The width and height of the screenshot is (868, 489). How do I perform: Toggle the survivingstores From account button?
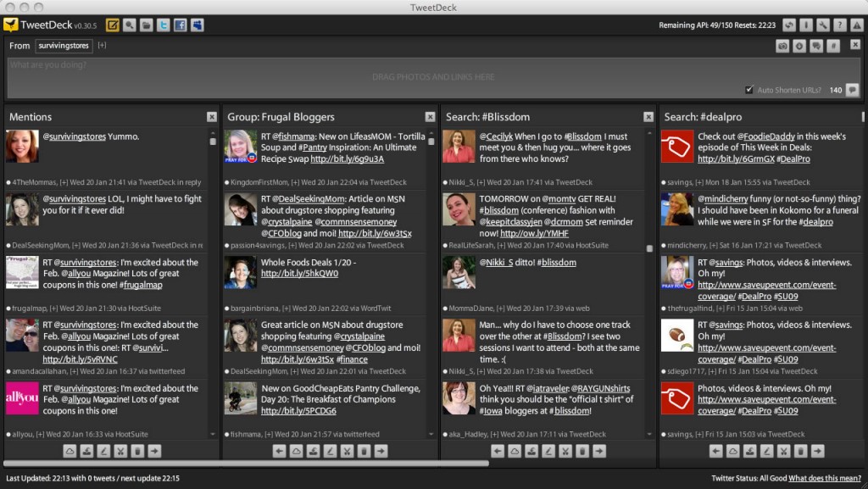click(x=64, y=46)
